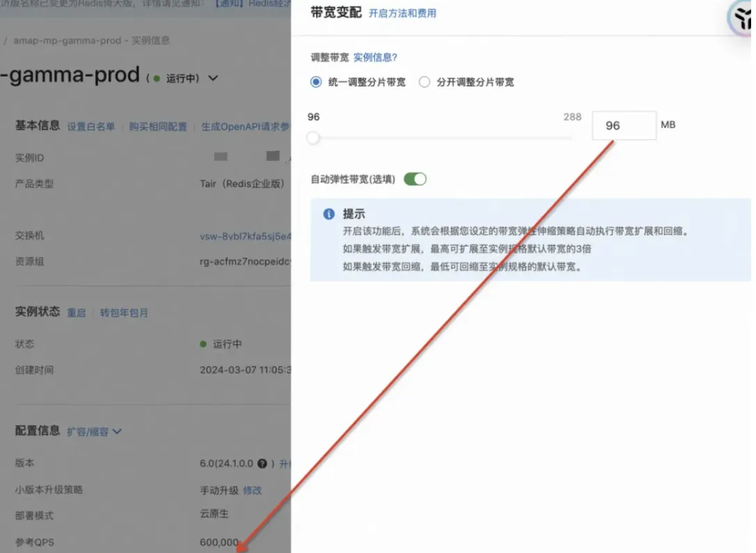Open the 扩容/缩容 dropdown

[94, 431]
